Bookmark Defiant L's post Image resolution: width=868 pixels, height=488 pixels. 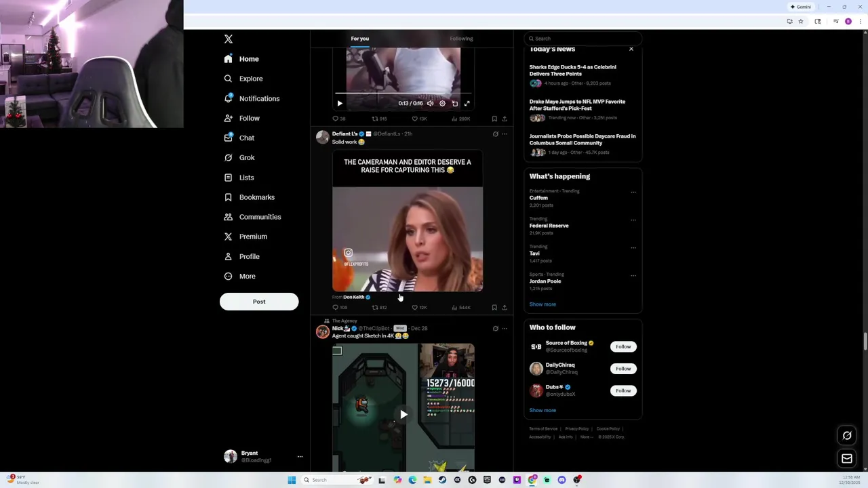click(x=494, y=308)
